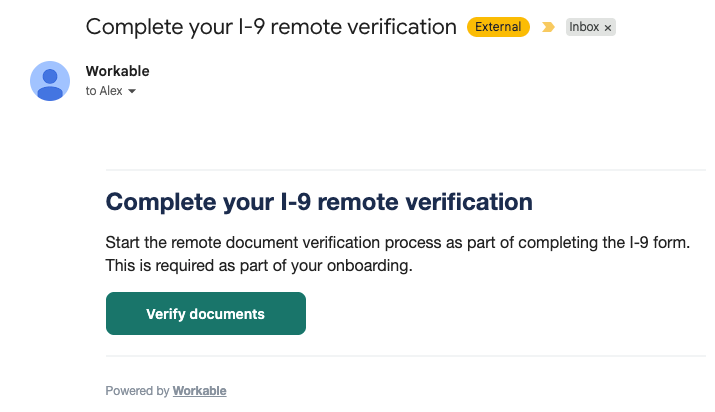This screenshot has width=715, height=412.
Task: Remove the Inbox label with the x
Action: click(x=608, y=28)
